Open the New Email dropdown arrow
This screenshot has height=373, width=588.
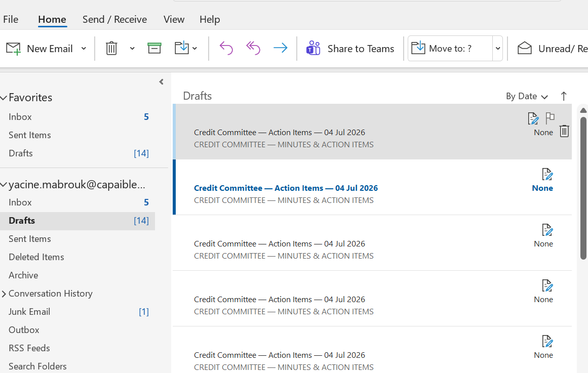84,49
